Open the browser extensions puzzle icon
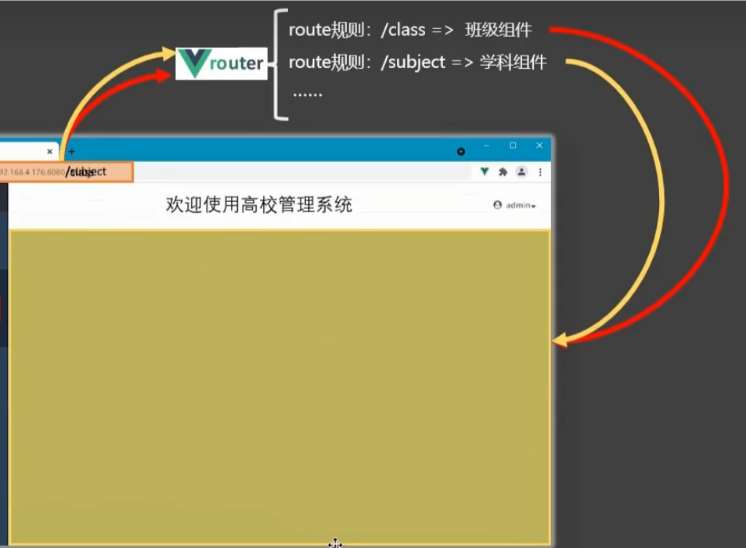The width and height of the screenshot is (746, 548). point(503,172)
